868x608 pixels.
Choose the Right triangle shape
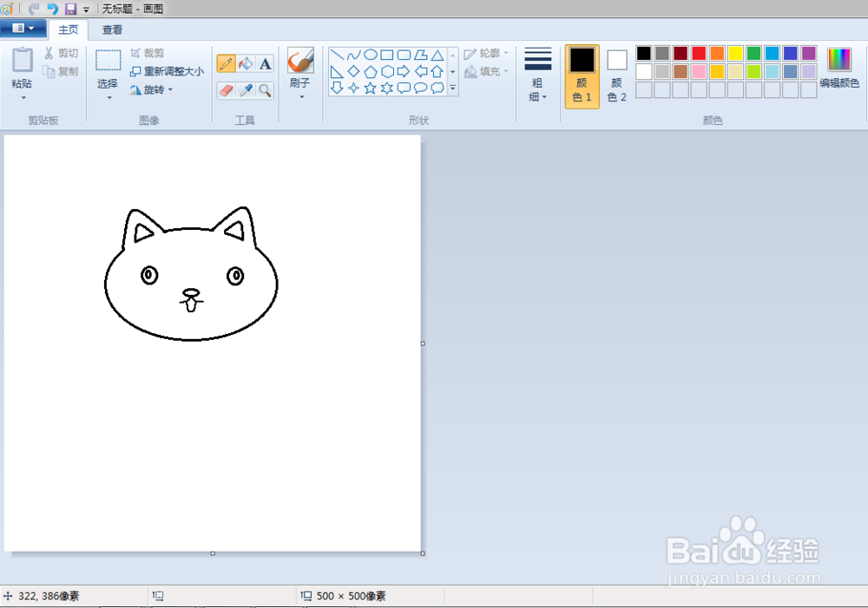point(337,71)
